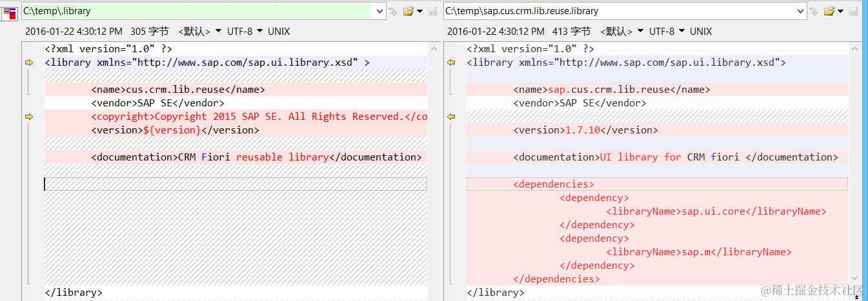The image size is (868, 301).
Task: Select right 'UI library for CRM fiori' line
Action: (657, 157)
